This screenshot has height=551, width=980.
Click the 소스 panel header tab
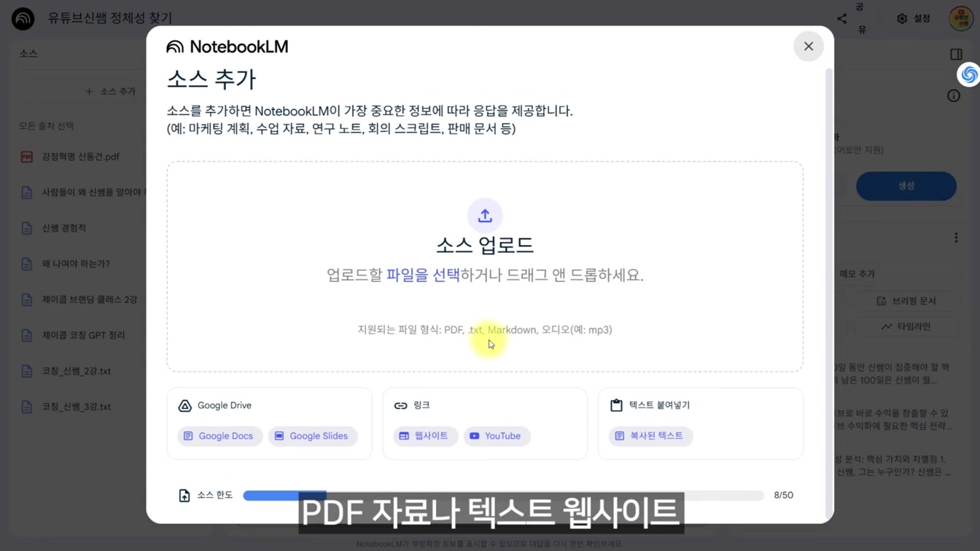click(28, 53)
